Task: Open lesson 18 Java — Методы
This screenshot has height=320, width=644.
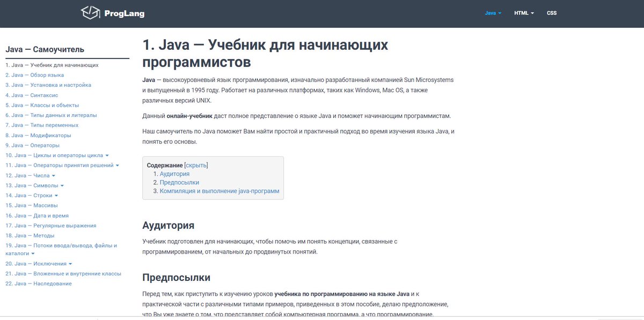Action: click(x=30, y=235)
